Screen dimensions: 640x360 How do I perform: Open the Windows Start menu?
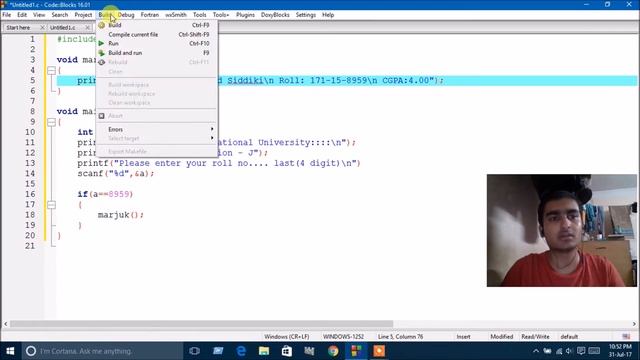pyautogui.click(x=10, y=351)
